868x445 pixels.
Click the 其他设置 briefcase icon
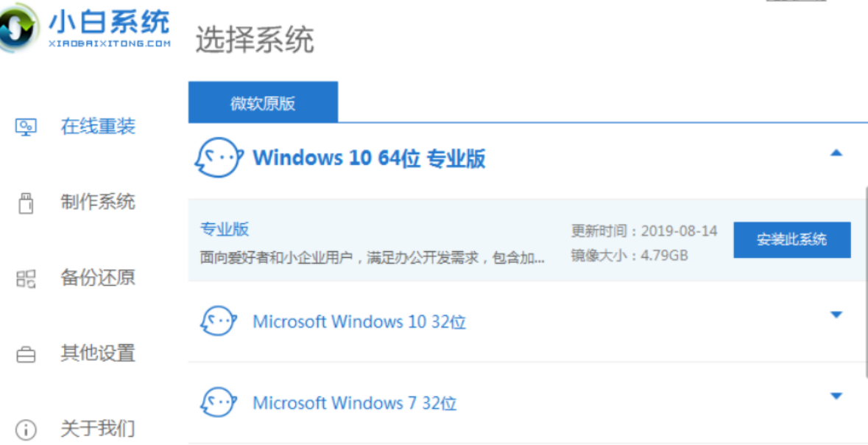tap(26, 354)
